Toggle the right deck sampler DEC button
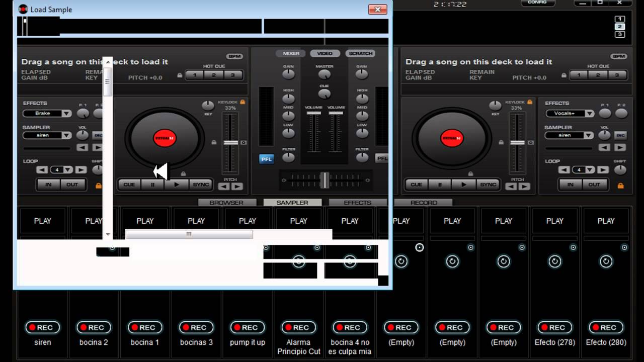644x362 pixels. [620, 135]
